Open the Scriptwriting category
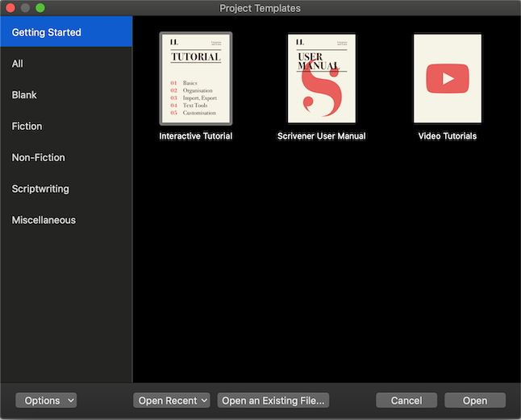Screen dimensions: 521x420 pyautogui.click(x=66, y=189)
